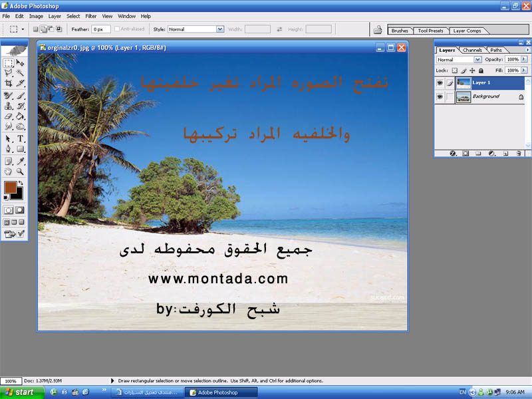Expand the Opacity slider arrow
532x399 pixels.
524,59
